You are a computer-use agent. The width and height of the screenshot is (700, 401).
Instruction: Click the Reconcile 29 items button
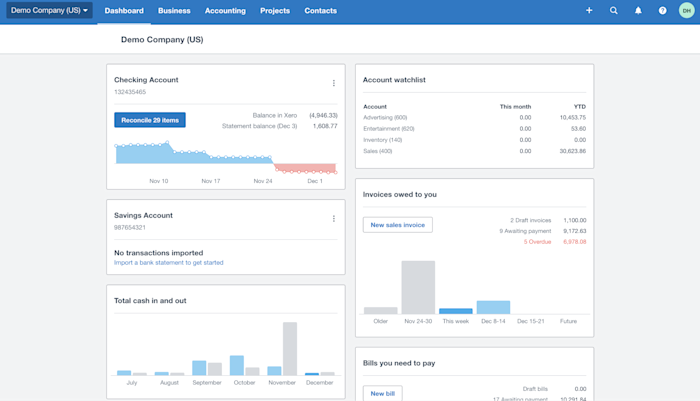[x=150, y=120]
